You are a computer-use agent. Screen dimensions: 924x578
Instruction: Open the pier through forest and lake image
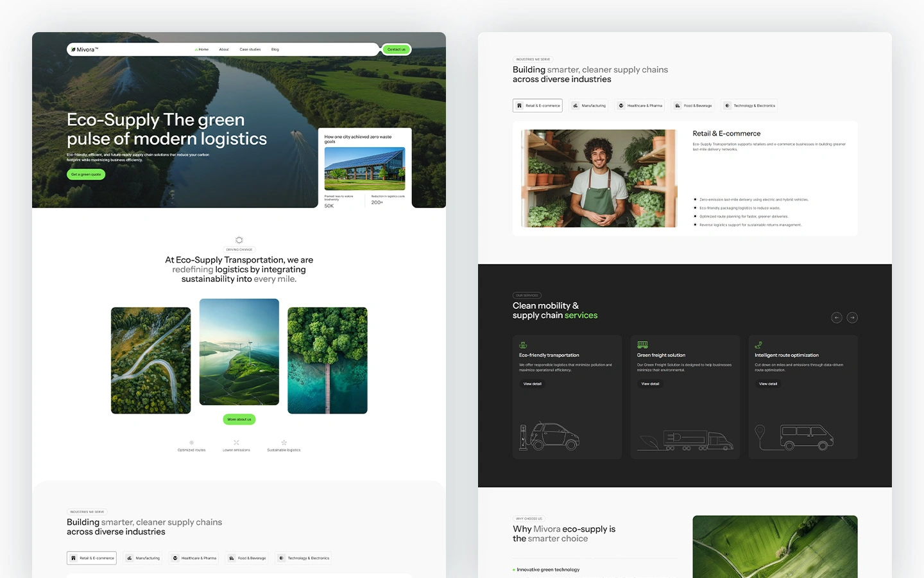(x=327, y=360)
